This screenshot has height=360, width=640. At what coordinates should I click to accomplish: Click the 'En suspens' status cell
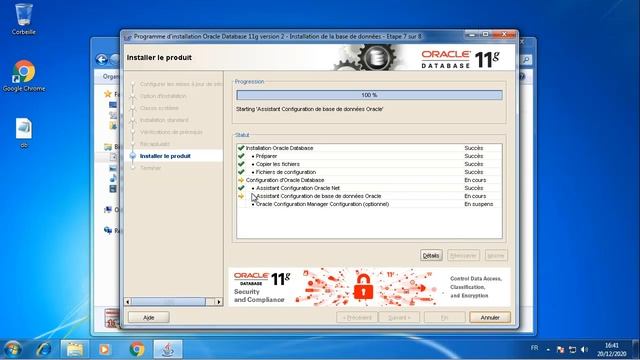coord(478,204)
